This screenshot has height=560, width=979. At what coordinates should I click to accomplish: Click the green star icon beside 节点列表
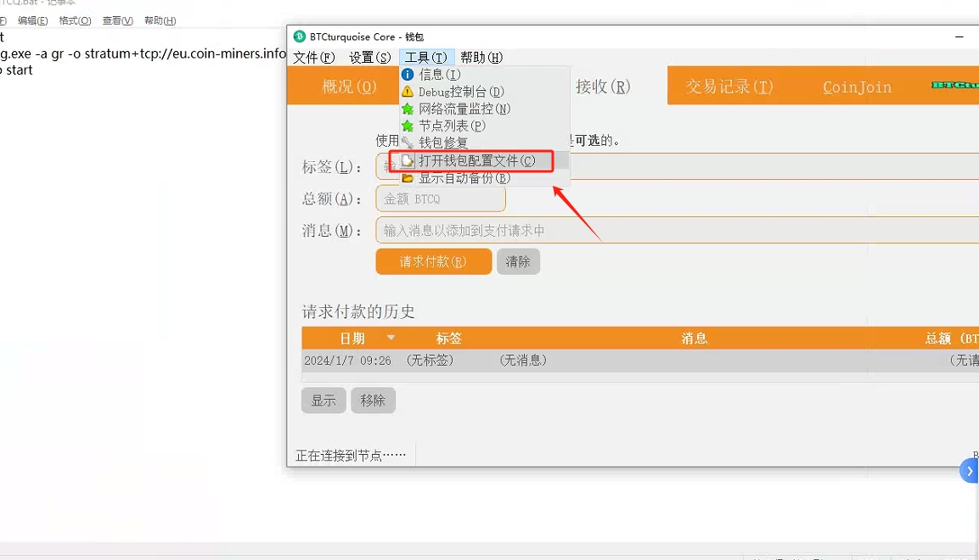coord(408,126)
